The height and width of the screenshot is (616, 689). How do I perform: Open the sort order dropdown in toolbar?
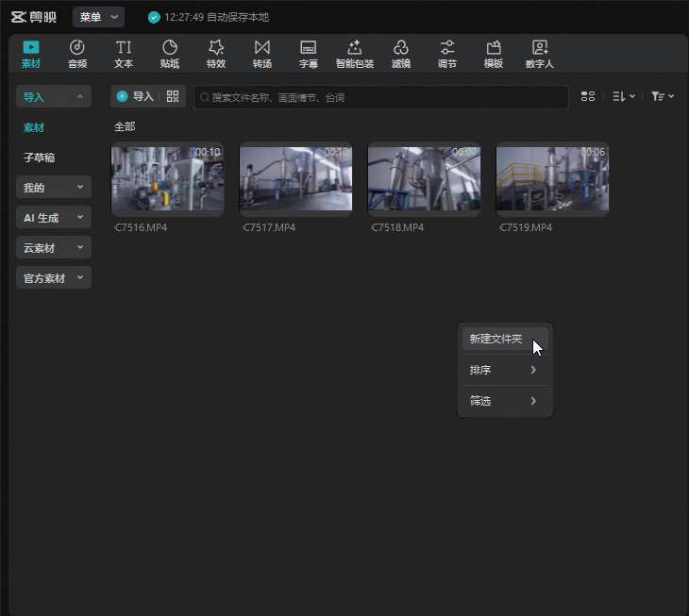[623, 96]
